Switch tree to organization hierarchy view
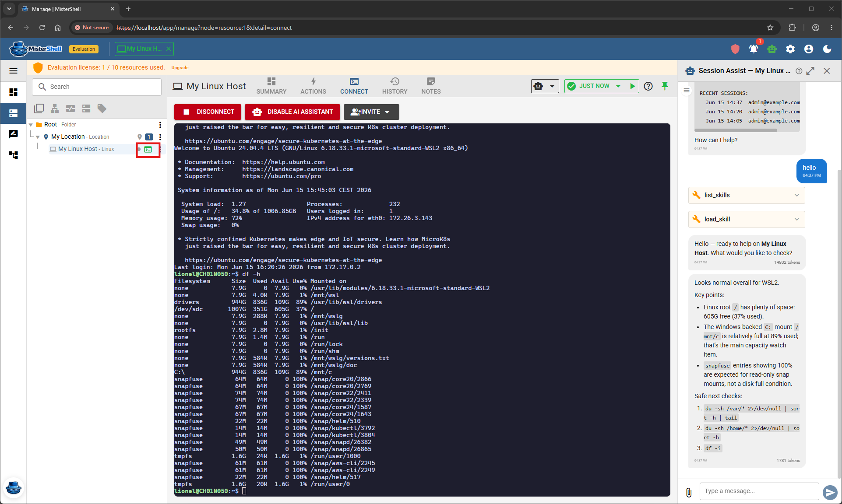 tap(55, 108)
